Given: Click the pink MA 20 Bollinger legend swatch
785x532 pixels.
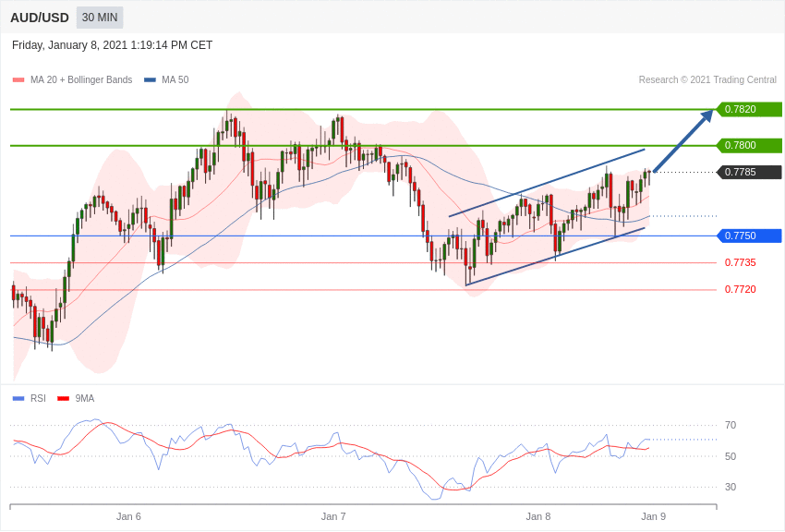Looking at the screenshot, I should pyautogui.click(x=18, y=80).
